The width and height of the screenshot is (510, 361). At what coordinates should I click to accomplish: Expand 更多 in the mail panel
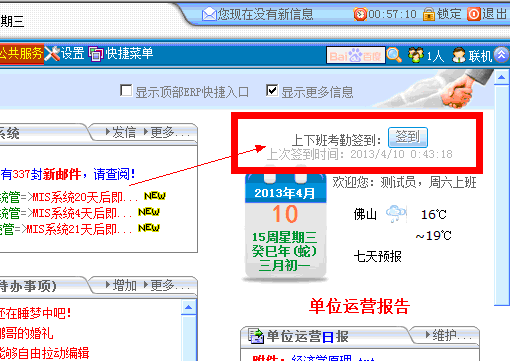point(166,133)
